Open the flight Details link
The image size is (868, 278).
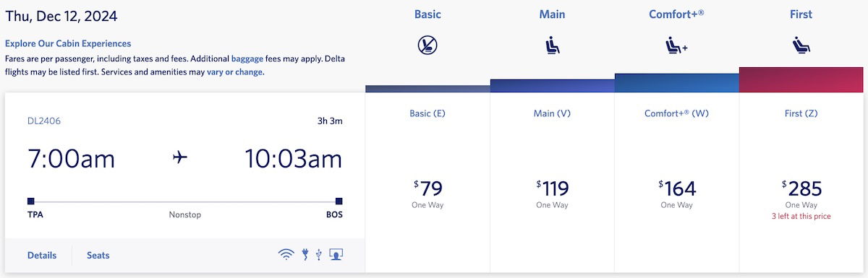42,255
